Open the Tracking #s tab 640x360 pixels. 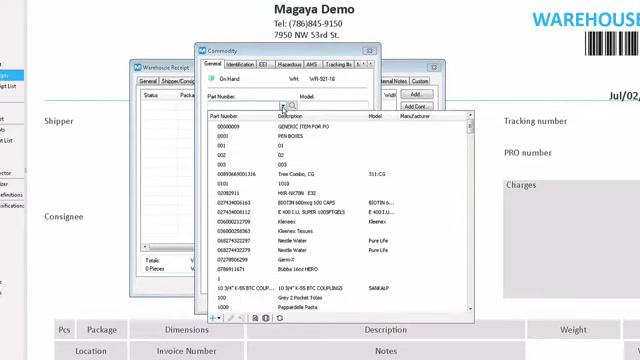[338, 64]
